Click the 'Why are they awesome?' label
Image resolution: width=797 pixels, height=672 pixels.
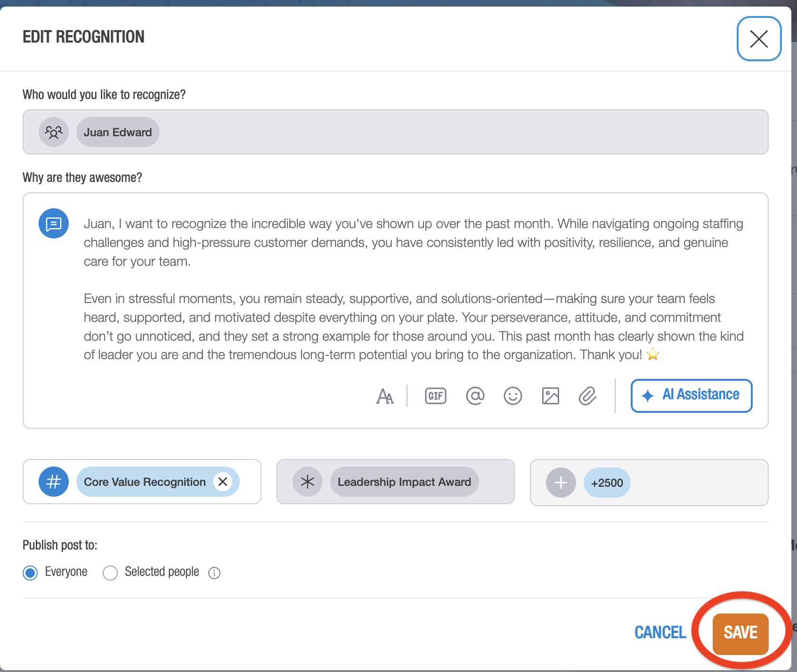82,178
